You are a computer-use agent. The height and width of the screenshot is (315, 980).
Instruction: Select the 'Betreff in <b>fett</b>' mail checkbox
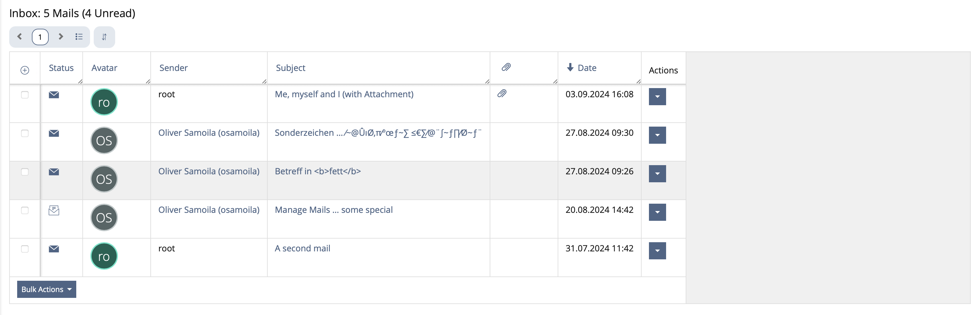(x=25, y=172)
